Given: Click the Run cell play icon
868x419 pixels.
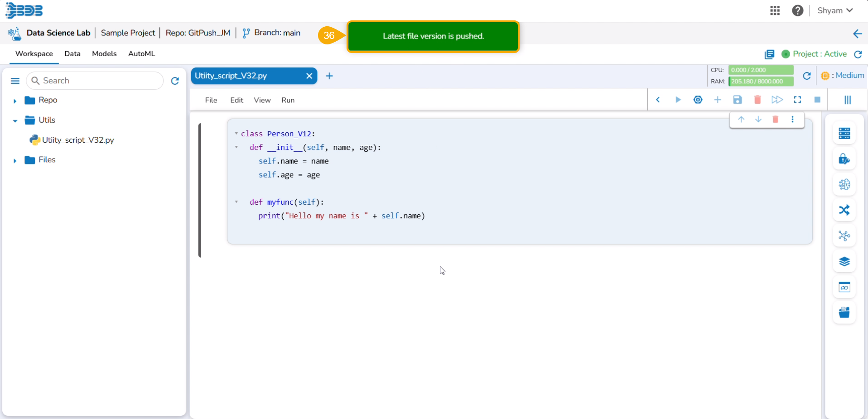Looking at the screenshot, I should (x=678, y=100).
